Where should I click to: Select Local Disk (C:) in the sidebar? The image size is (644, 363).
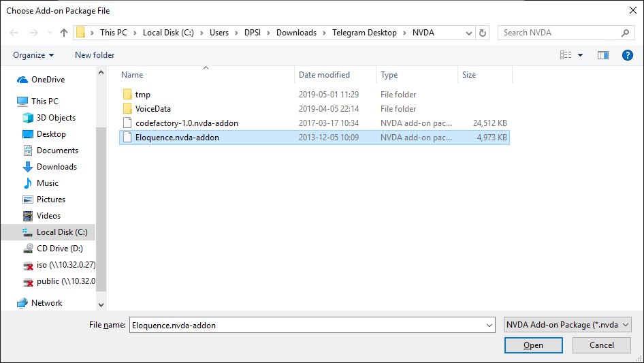(x=48, y=232)
